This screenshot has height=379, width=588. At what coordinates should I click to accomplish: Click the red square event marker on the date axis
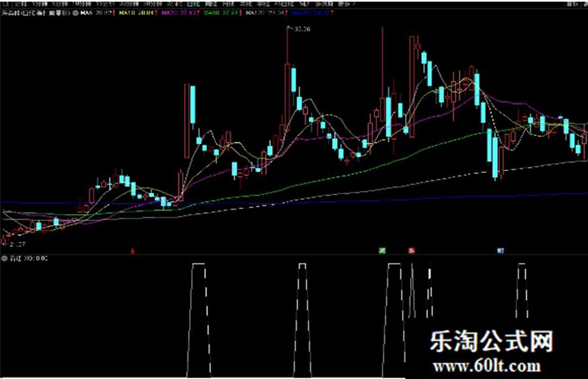pyautogui.click(x=411, y=250)
